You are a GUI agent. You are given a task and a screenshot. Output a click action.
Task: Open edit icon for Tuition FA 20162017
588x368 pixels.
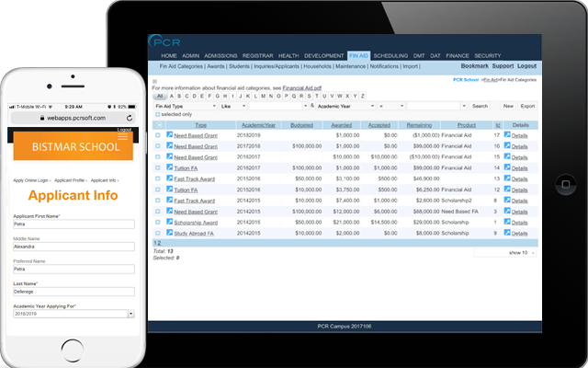click(169, 167)
